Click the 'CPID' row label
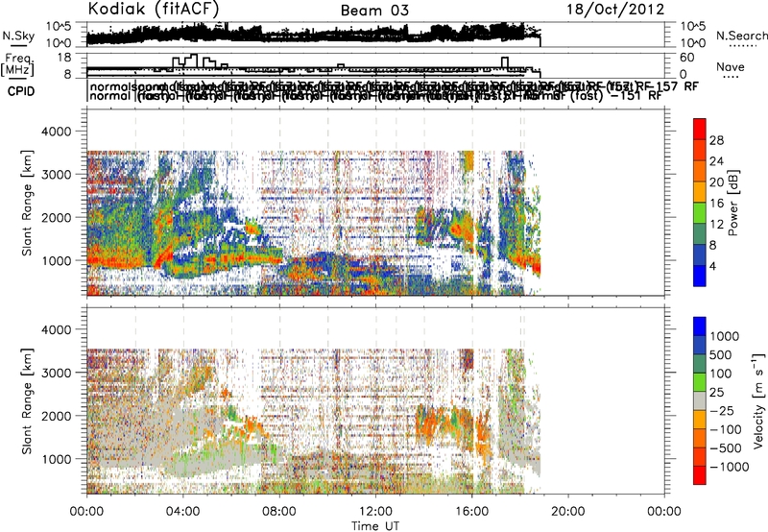This screenshot has width=768, height=532. pyautogui.click(x=21, y=91)
